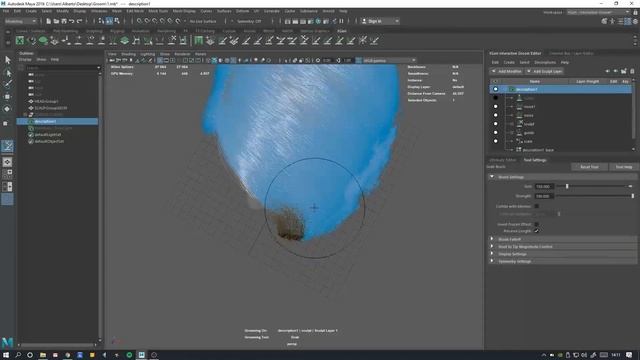Open the viewport Shading menu
640x360 pixels.
tap(128, 54)
